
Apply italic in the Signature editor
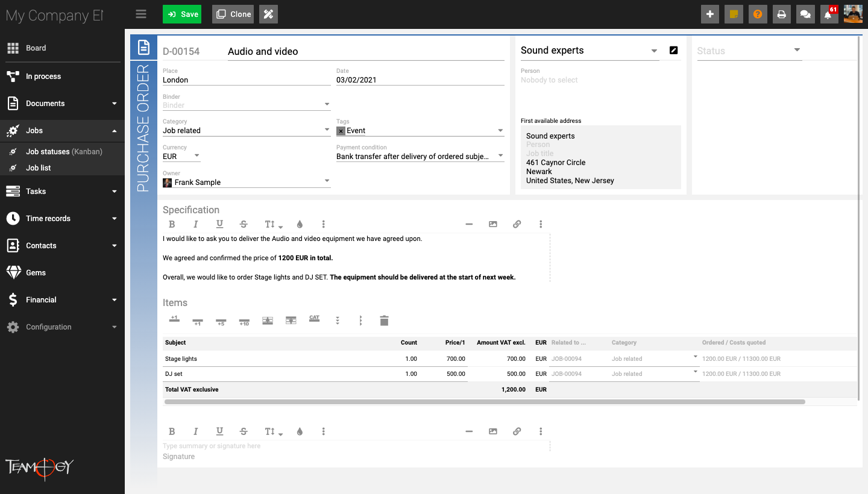click(195, 431)
